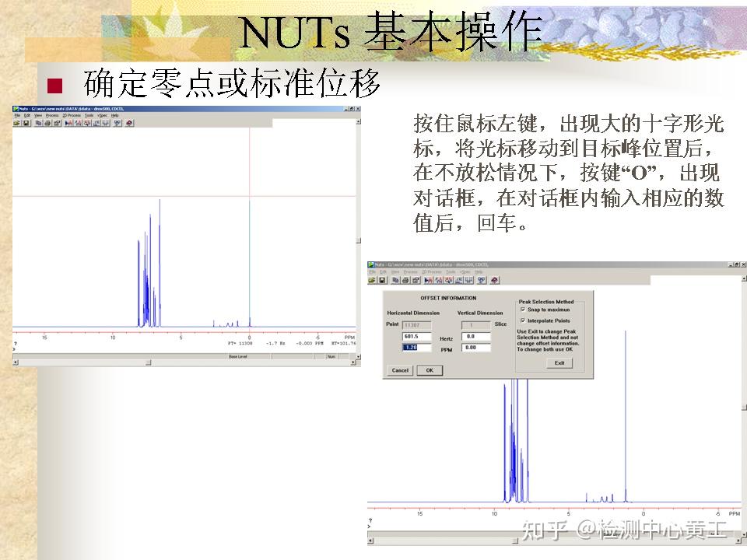747x560 pixels.
Task: Disable the Interpolate Points option
Action: pyautogui.click(x=522, y=320)
